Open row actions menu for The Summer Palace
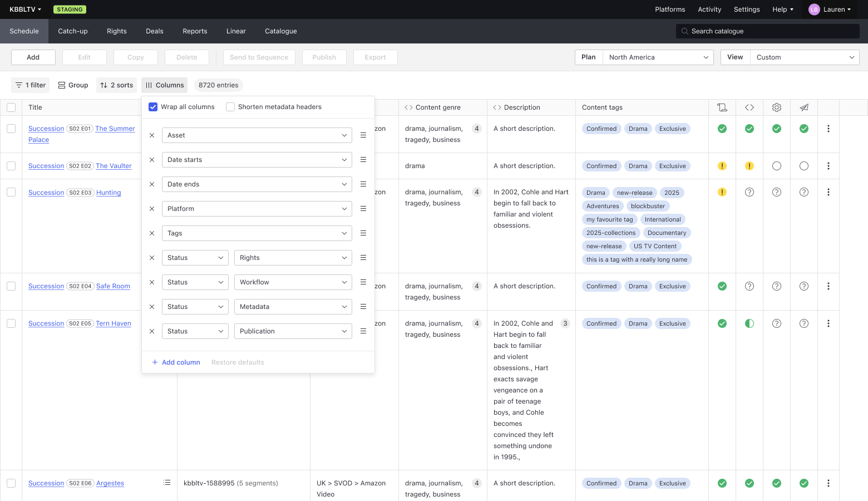 pos(828,129)
